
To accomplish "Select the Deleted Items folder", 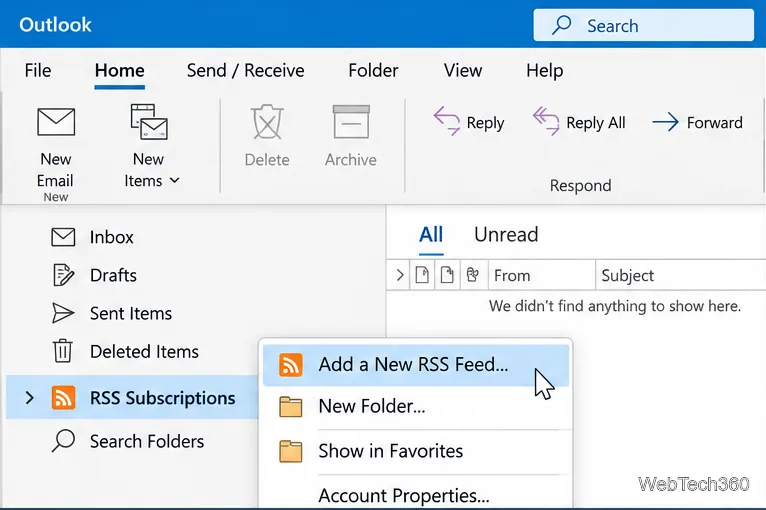I will [144, 351].
